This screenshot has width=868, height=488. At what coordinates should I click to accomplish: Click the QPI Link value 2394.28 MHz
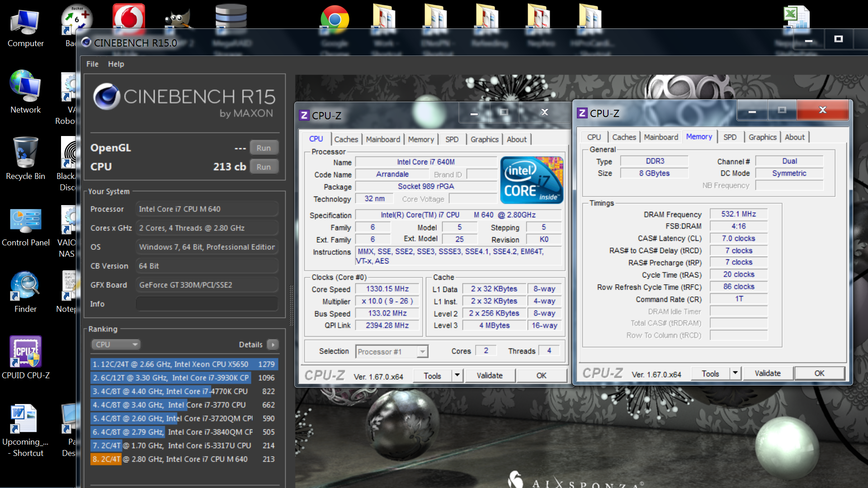click(387, 325)
